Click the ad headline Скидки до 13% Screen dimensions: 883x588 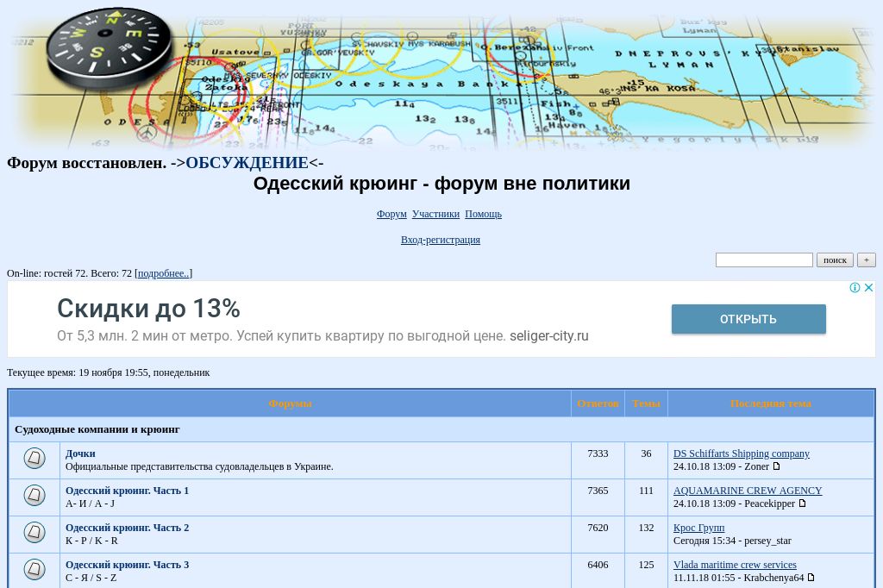tap(148, 309)
